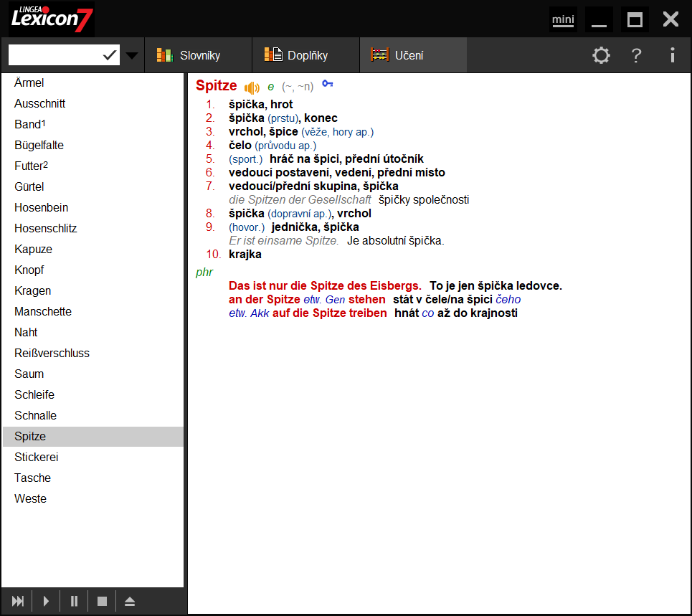
Task: Pause the audio playback
Action: click(74, 600)
